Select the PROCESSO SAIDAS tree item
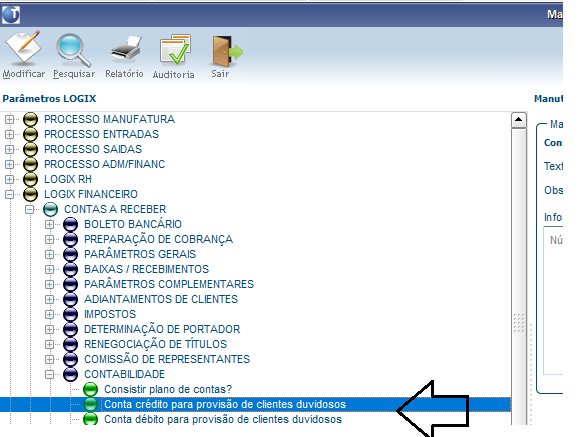Viewport: 578px width, 437px height. [x=93, y=149]
